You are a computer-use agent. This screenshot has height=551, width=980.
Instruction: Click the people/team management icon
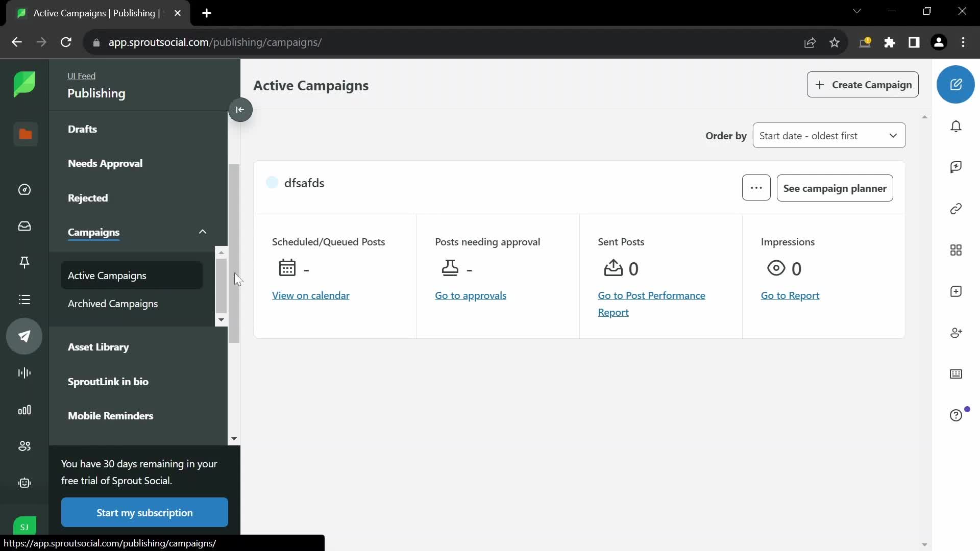[x=24, y=446]
